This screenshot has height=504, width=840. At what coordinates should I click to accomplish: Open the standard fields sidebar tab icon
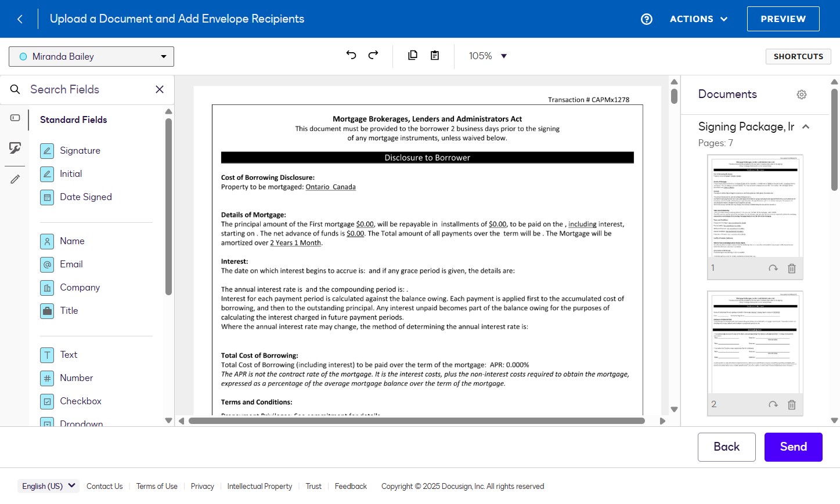pos(15,118)
